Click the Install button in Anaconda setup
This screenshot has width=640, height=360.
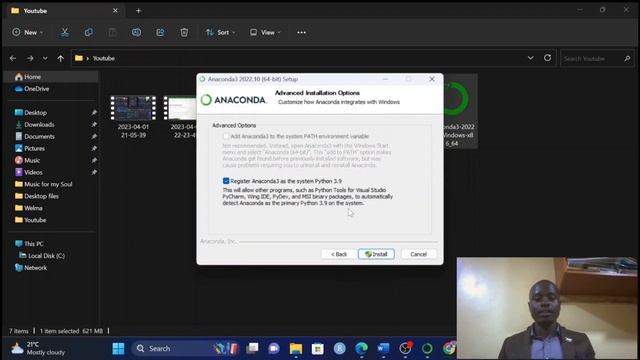click(x=376, y=254)
